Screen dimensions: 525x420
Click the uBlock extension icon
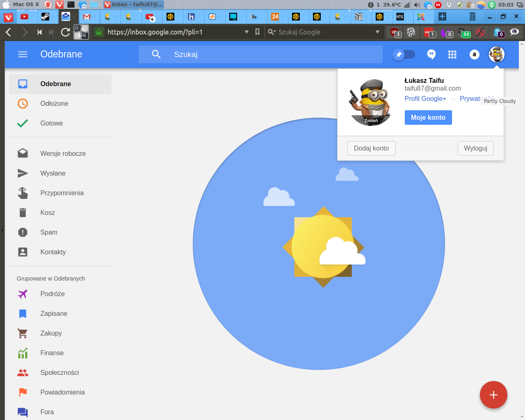point(395,32)
